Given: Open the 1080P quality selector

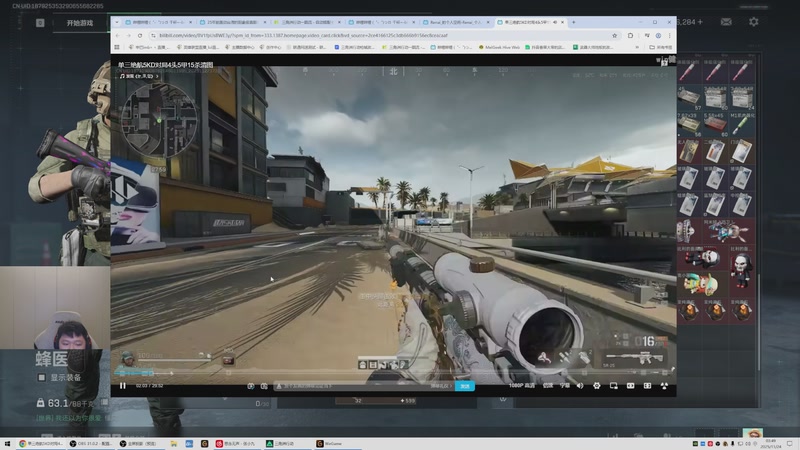Looking at the screenshot, I should (521, 386).
